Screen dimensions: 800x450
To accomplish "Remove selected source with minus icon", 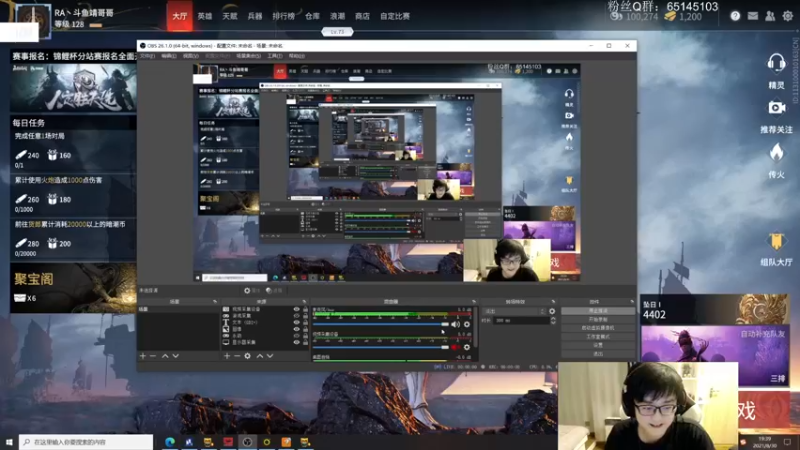I will click(x=237, y=356).
